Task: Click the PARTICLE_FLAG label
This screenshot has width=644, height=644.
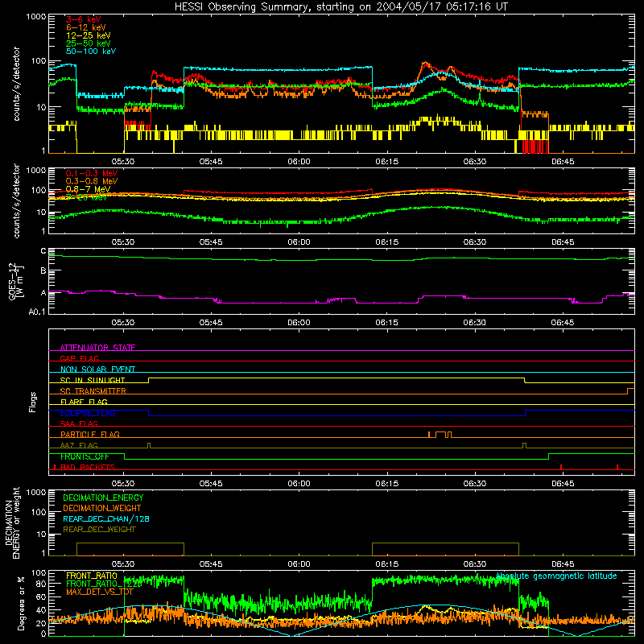Action: pyautogui.click(x=90, y=434)
